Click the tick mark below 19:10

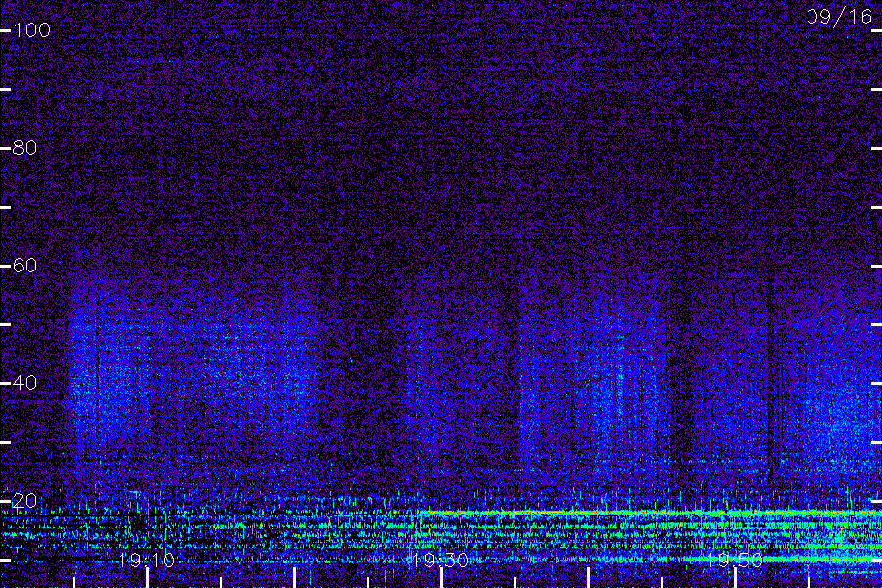[x=147, y=578]
